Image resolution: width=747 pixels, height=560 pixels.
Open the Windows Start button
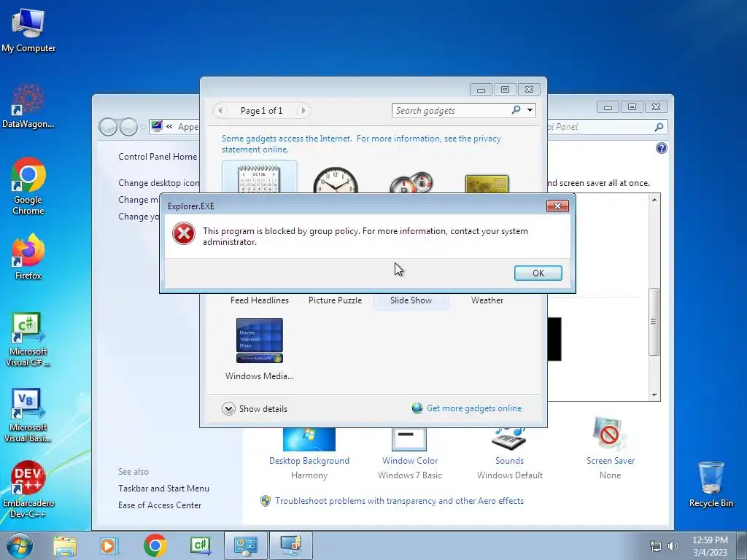pyautogui.click(x=20, y=545)
